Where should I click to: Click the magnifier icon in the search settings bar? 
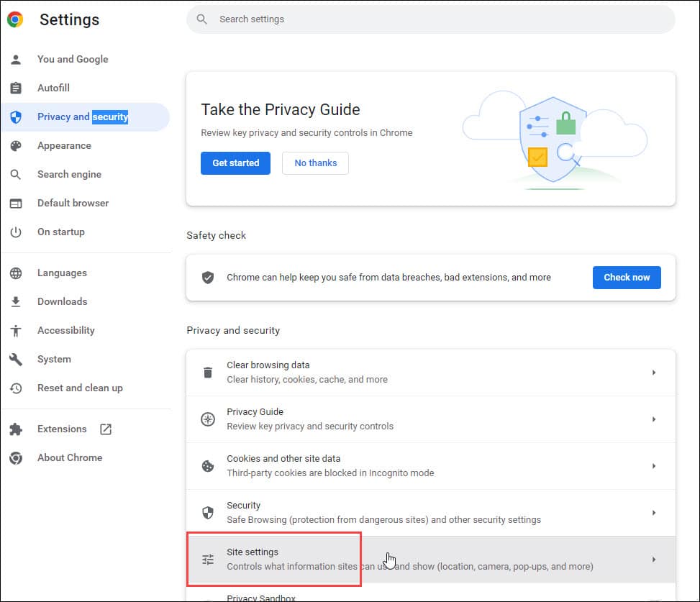click(x=201, y=19)
